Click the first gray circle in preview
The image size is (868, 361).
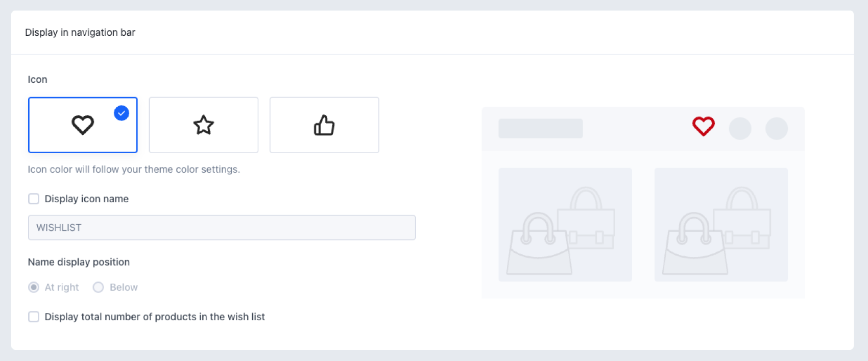point(740,128)
